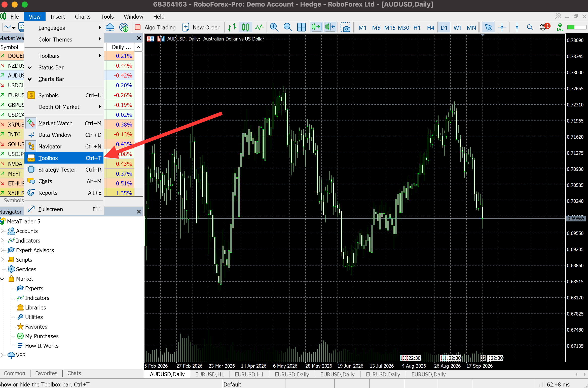Click the vertical line drawing tool
Viewport: 588px width, 388px height.
(517, 27)
